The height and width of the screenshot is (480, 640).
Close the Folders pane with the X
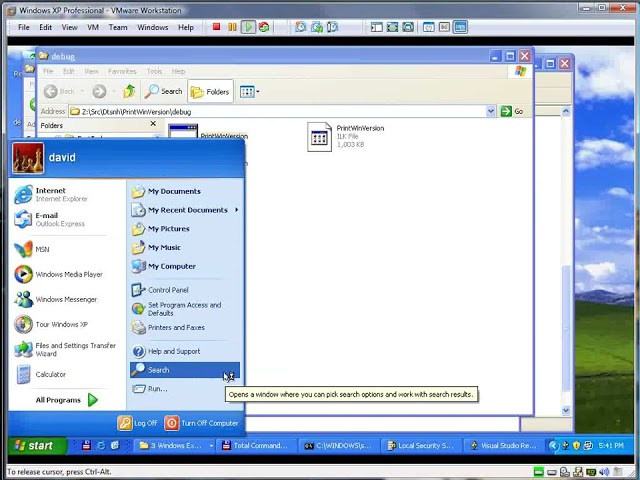pyautogui.click(x=153, y=124)
